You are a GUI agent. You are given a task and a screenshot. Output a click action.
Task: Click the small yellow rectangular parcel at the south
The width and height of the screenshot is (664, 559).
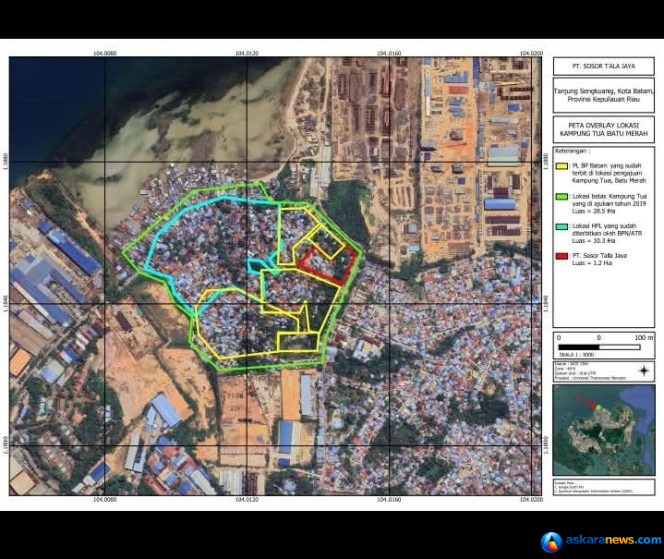coord(298,342)
